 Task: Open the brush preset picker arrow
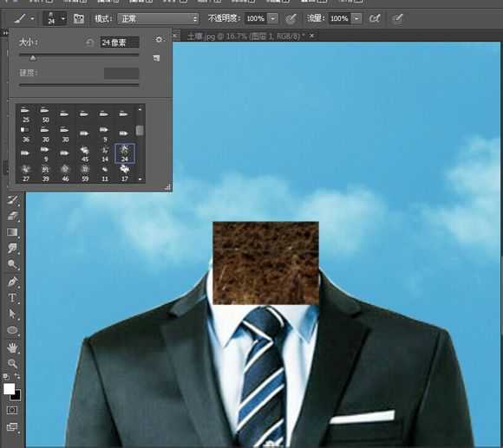(x=62, y=18)
